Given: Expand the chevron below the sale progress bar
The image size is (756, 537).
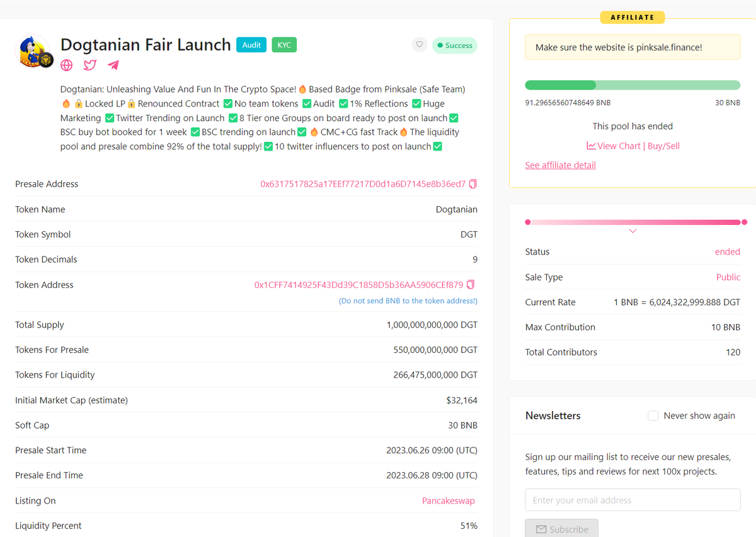Looking at the screenshot, I should click(x=633, y=231).
